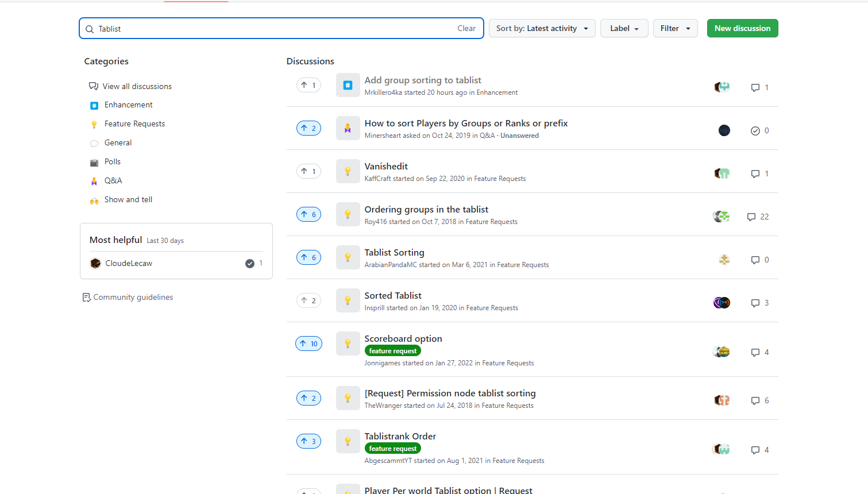Screen dimensions: 868x494
Task: Click the Q&A ribbon icon in sidebar
Action: coord(94,180)
